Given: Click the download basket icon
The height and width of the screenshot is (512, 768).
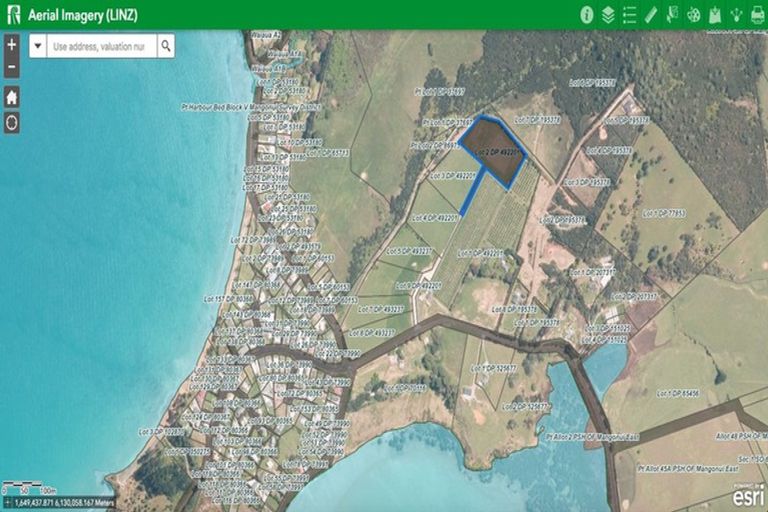Looking at the screenshot, I should point(715,14).
